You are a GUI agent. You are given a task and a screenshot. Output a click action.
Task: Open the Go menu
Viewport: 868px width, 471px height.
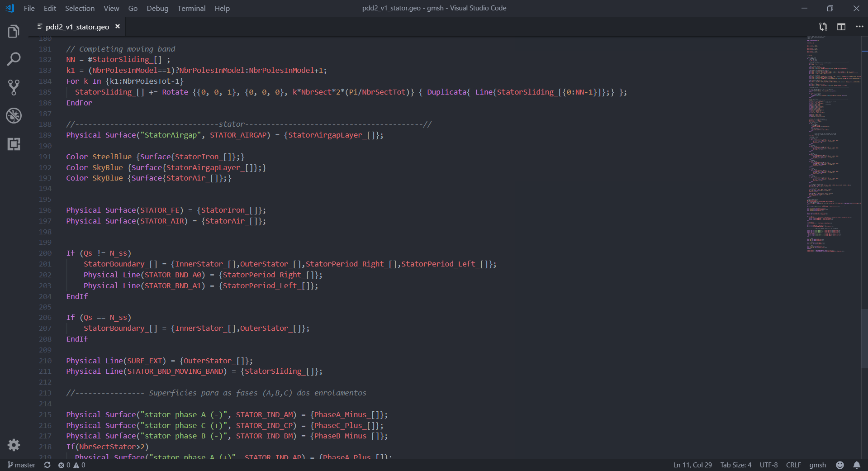coord(133,8)
